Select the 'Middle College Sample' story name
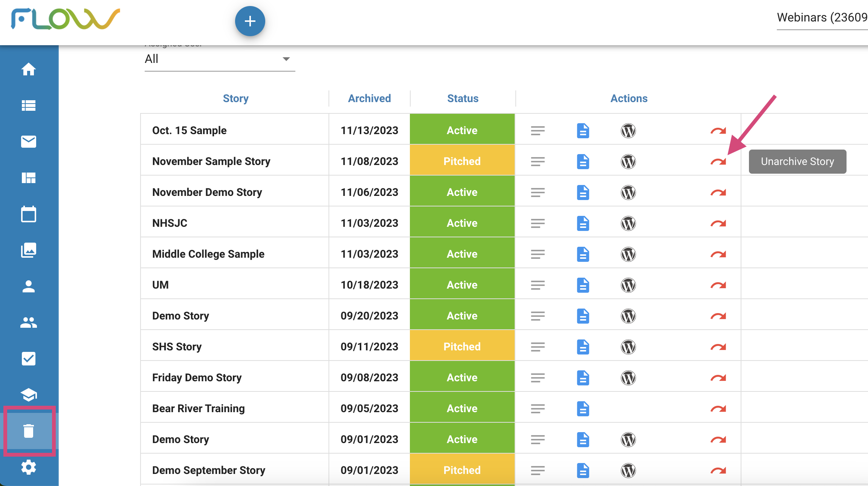The image size is (868, 486). pyautogui.click(x=208, y=254)
